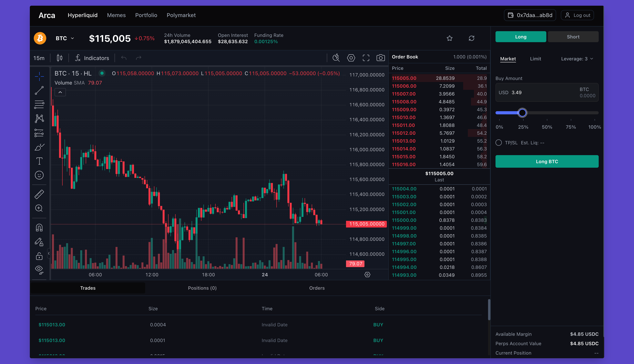634x364 pixels.
Task: Click ask price 115005.00 in order book
Action: [x=404, y=78]
